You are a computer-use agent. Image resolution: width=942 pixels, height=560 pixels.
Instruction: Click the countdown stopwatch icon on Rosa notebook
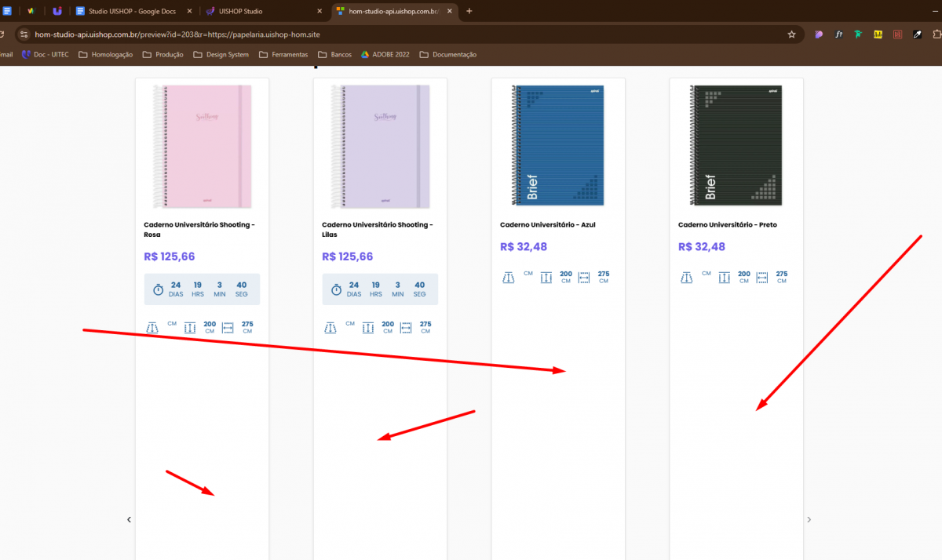click(158, 289)
